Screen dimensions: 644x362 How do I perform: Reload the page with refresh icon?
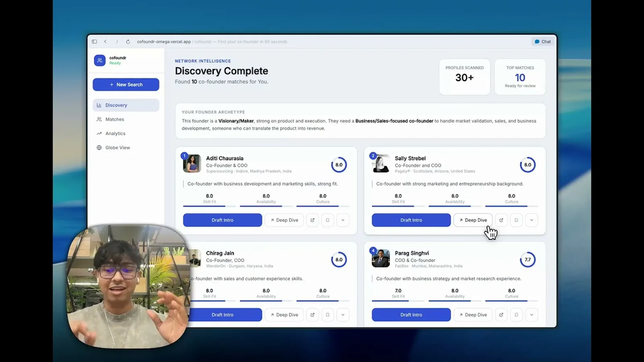click(128, 41)
